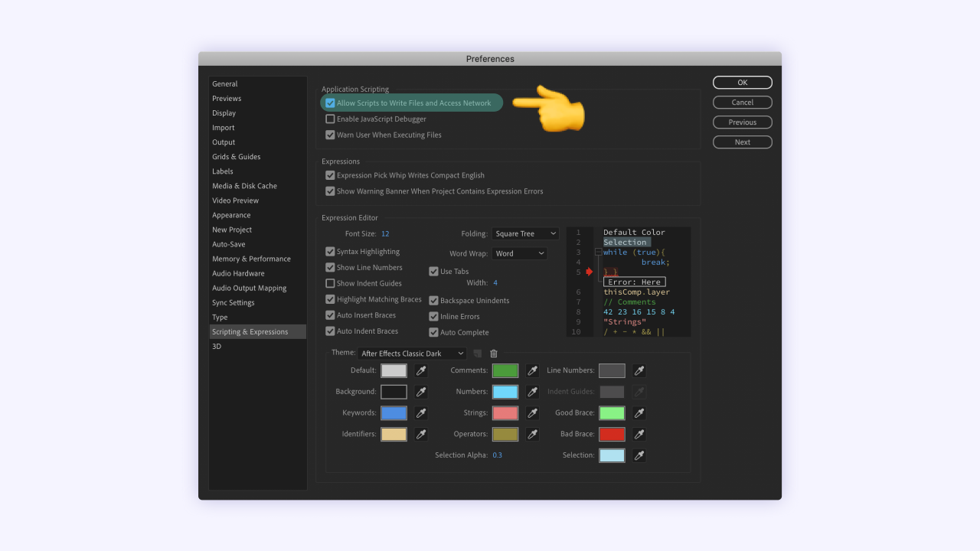Viewport: 980px width, 551px height.
Task: Turn off Syntax Highlighting
Action: [x=330, y=252]
